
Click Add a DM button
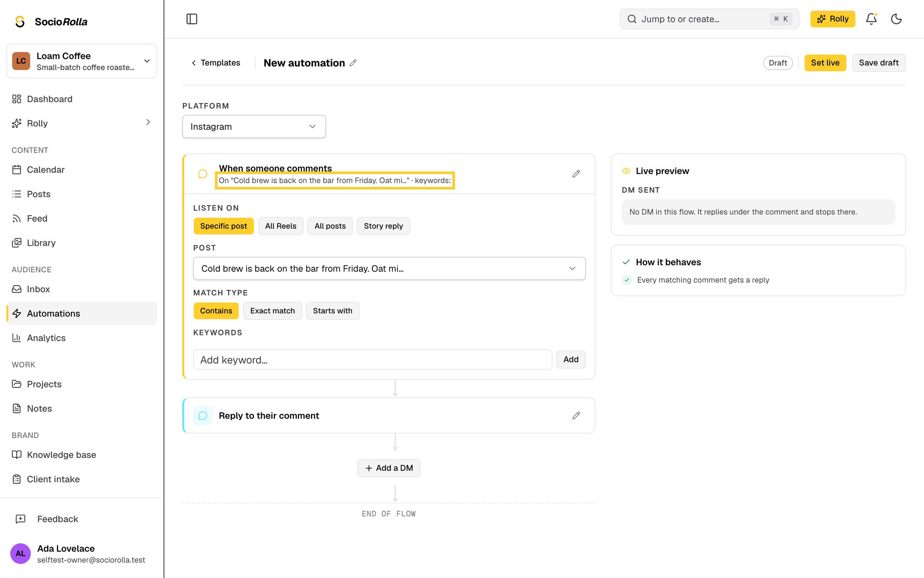click(x=389, y=468)
